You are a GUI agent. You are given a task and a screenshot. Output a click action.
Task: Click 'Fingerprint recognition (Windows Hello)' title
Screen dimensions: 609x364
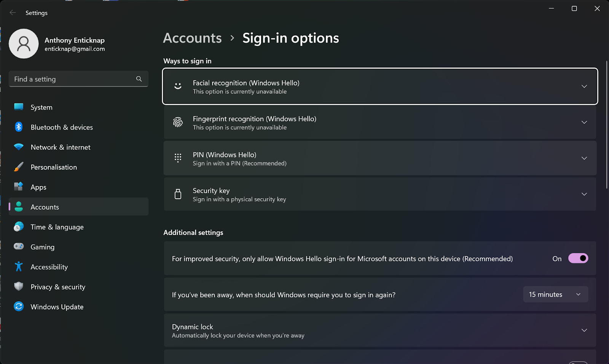254,119
